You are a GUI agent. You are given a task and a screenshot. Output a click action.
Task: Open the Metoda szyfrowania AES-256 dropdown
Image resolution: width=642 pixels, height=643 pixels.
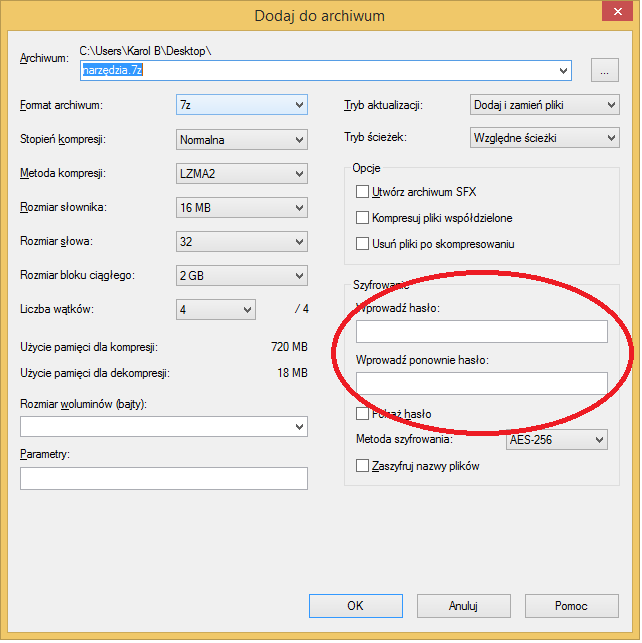pos(556,440)
